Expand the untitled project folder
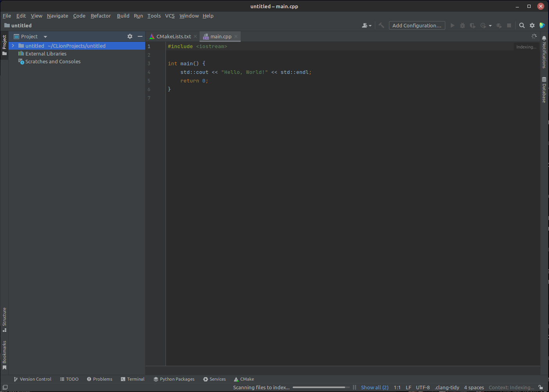This screenshot has height=392, width=549. pyautogui.click(x=13, y=46)
